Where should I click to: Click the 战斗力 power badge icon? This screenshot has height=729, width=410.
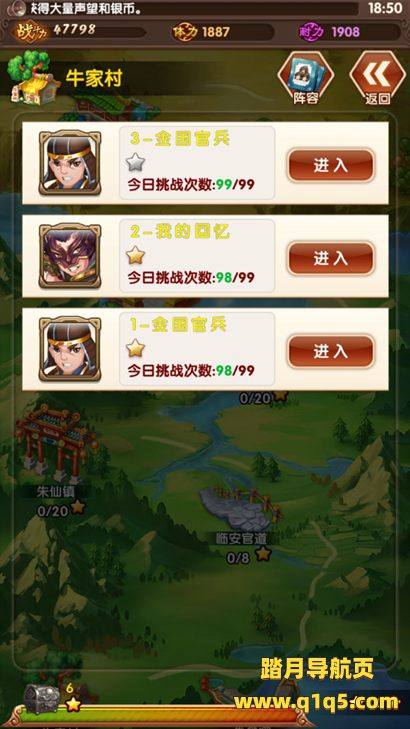pos(31,32)
